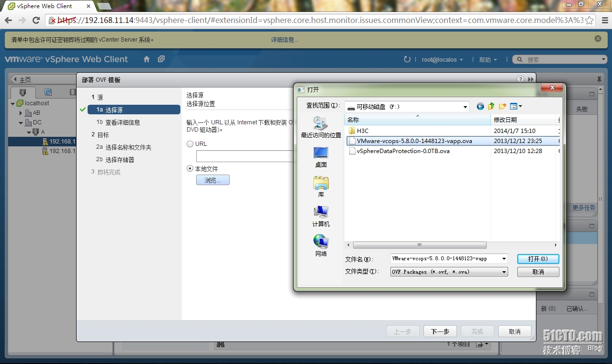Viewport: 612px width, 364px height.
Task: Click the H3C folder icon
Action: tap(352, 131)
